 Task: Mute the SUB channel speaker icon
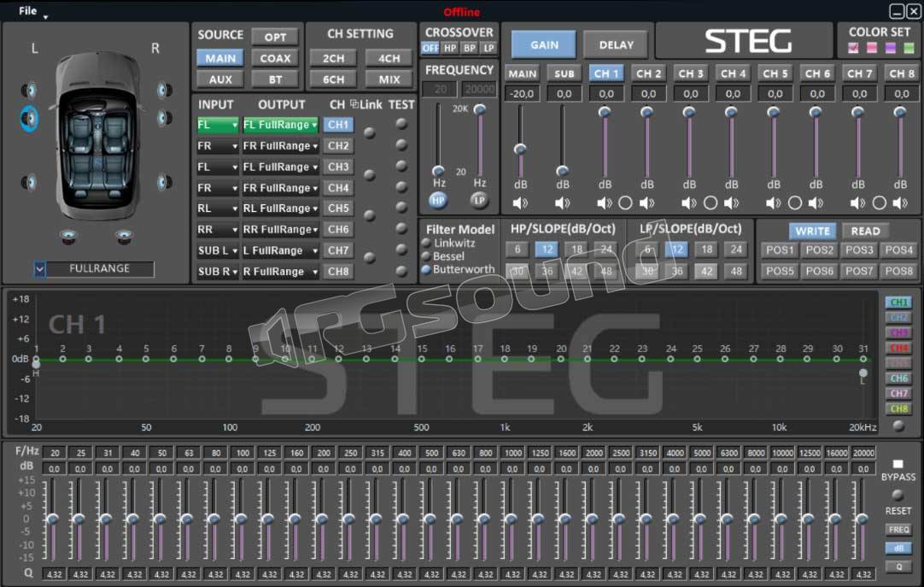(x=562, y=203)
